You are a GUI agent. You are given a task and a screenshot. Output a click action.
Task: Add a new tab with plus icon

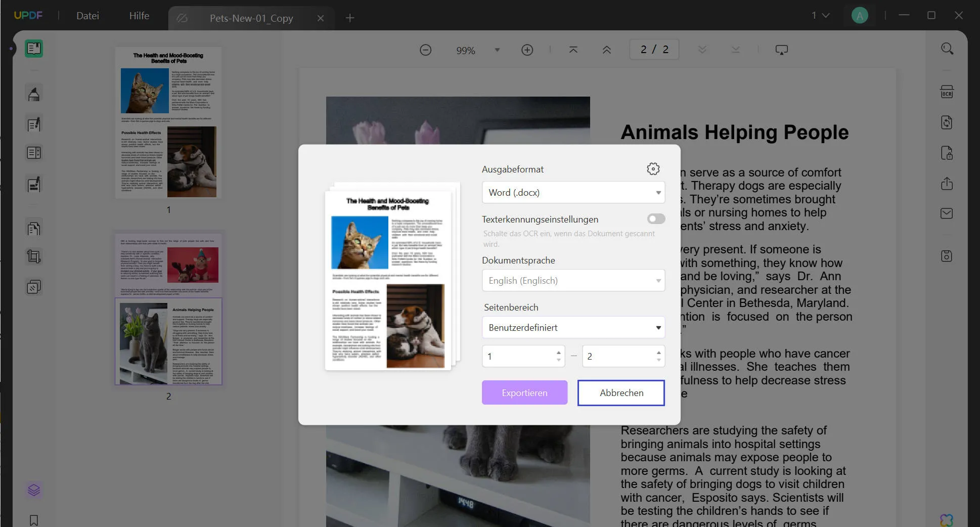(349, 18)
